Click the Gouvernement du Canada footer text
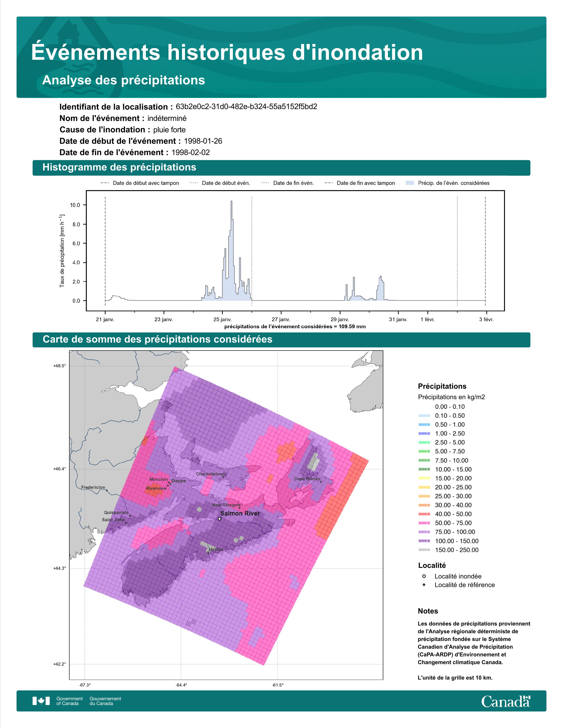 [x=105, y=701]
